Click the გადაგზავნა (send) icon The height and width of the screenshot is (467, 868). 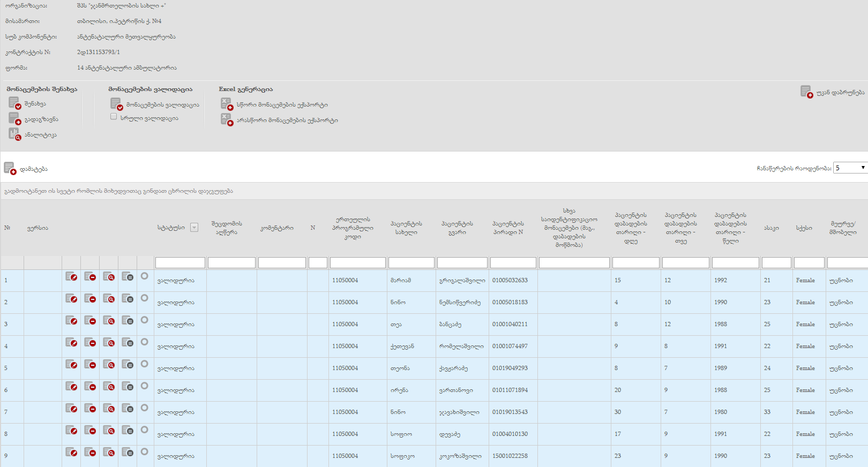14,119
